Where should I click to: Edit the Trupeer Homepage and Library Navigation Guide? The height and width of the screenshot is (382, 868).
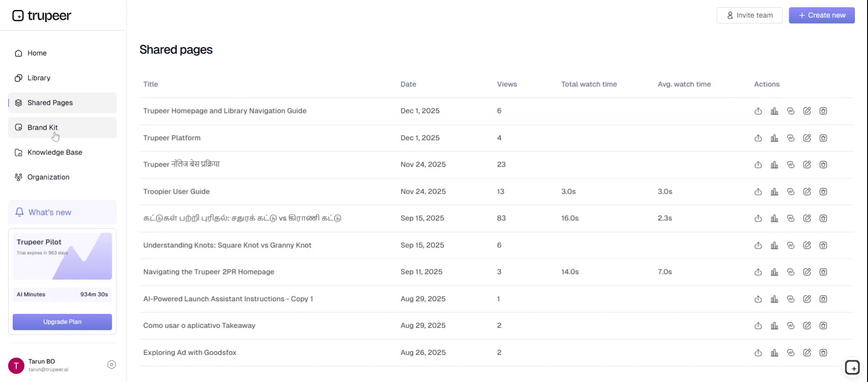pos(807,111)
